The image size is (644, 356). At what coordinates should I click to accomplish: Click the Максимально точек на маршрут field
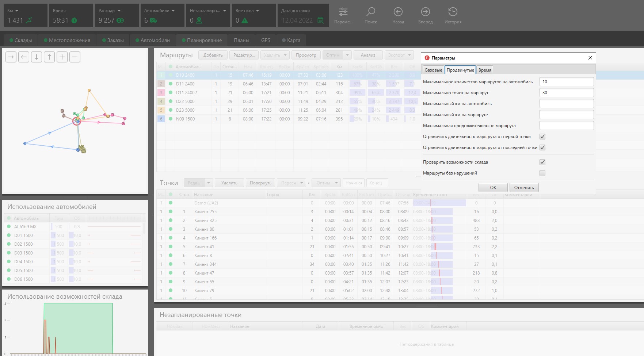tap(566, 93)
